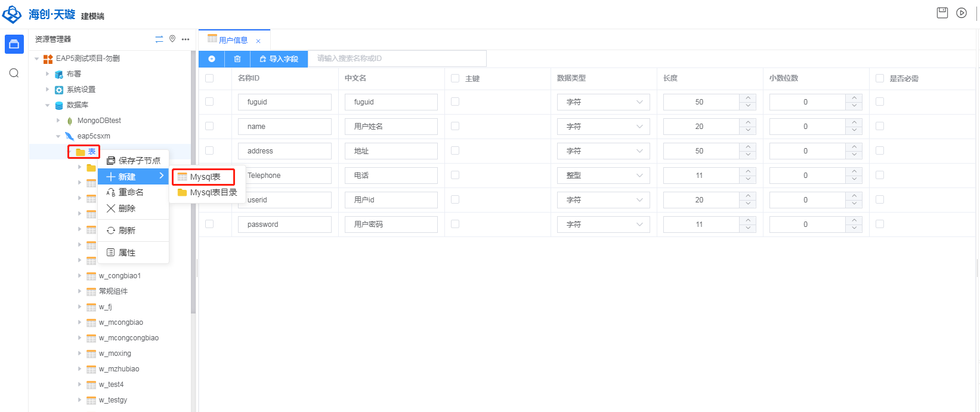The width and height of the screenshot is (980, 412).
Task: Open the search icon in left sidebar
Action: tap(14, 73)
